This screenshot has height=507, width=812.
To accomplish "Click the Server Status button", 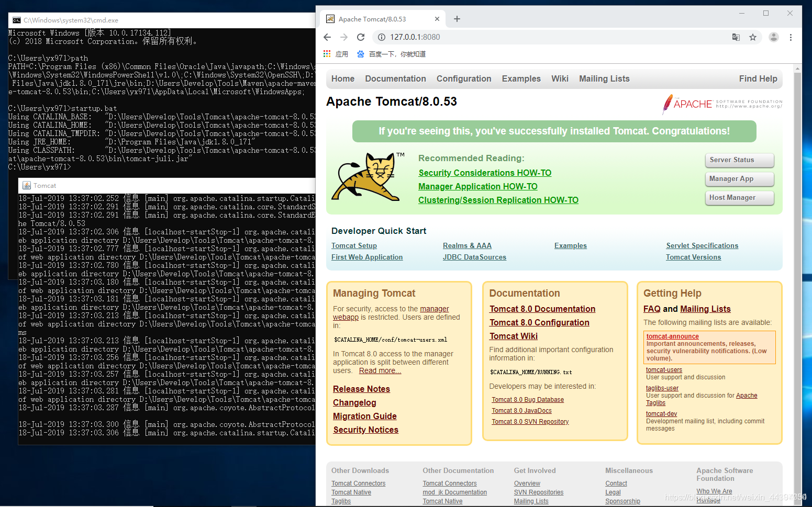I will tap(739, 160).
